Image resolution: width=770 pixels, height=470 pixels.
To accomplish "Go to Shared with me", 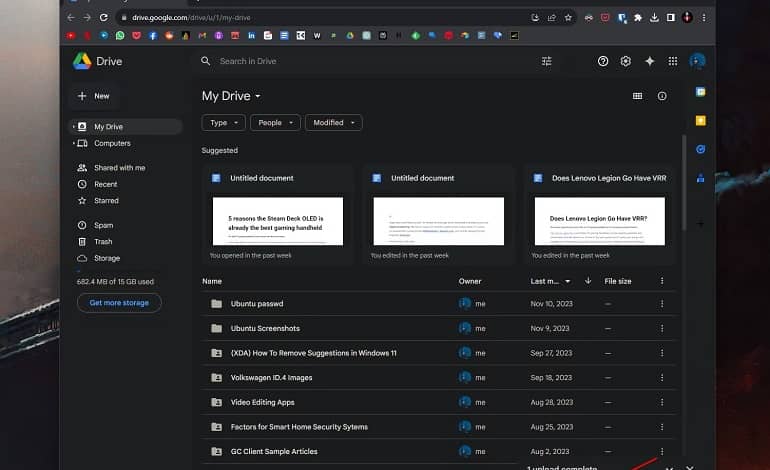I will coord(119,168).
